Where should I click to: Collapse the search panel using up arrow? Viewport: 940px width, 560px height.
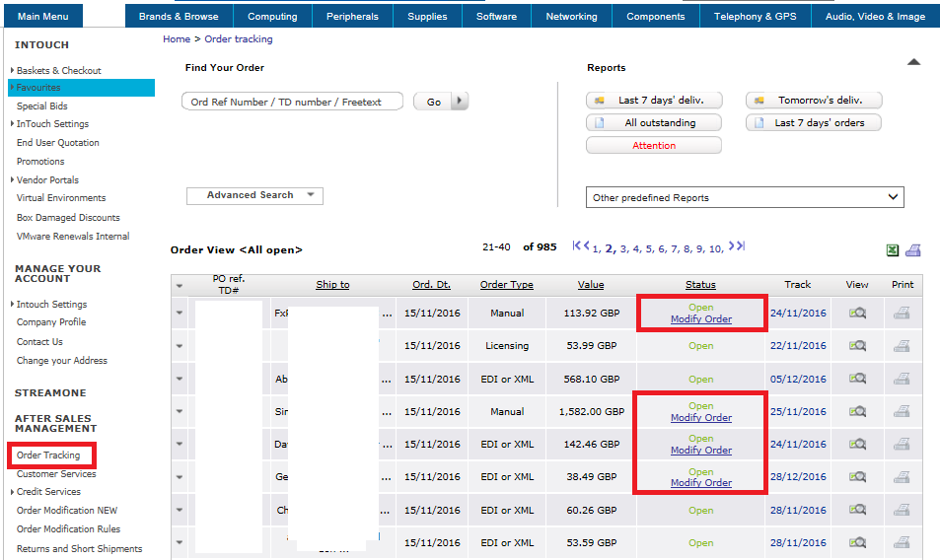click(x=913, y=62)
